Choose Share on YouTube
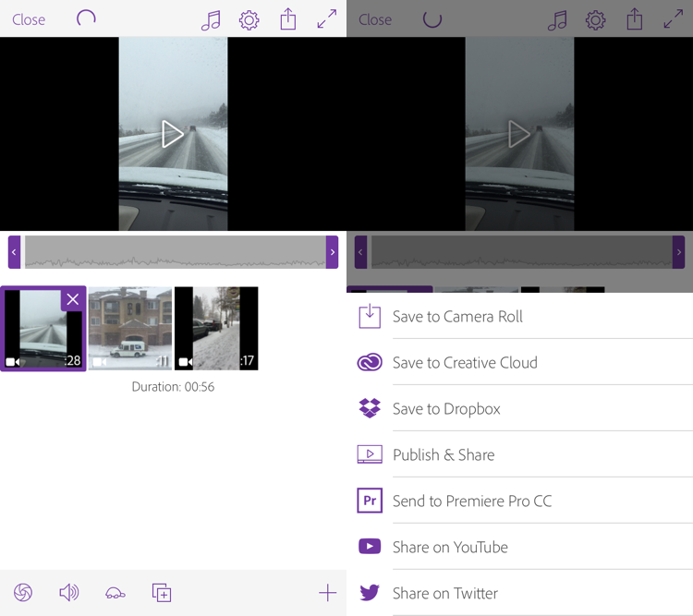The width and height of the screenshot is (693, 616). (519, 547)
